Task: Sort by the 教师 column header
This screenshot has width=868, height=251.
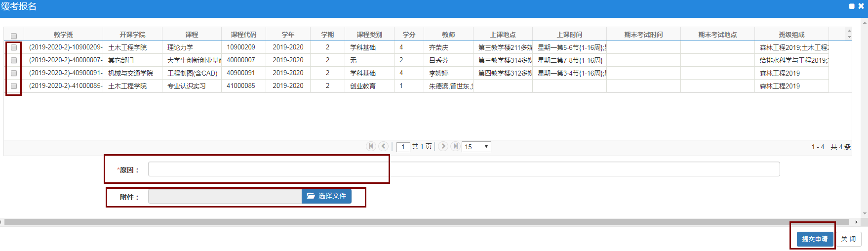Action: pyautogui.click(x=448, y=35)
